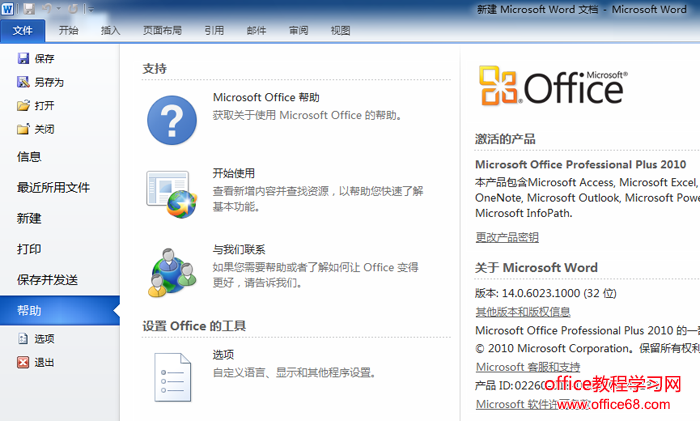700x421 pixels.
Task: Click the Word application icon in title bar
Action: tap(7, 8)
